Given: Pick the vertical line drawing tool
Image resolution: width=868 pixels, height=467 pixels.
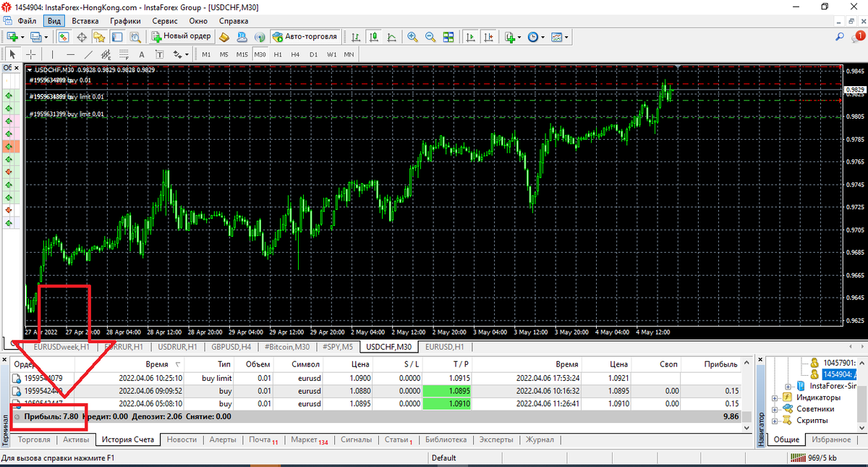Looking at the screenshot, I should point(52,54).
